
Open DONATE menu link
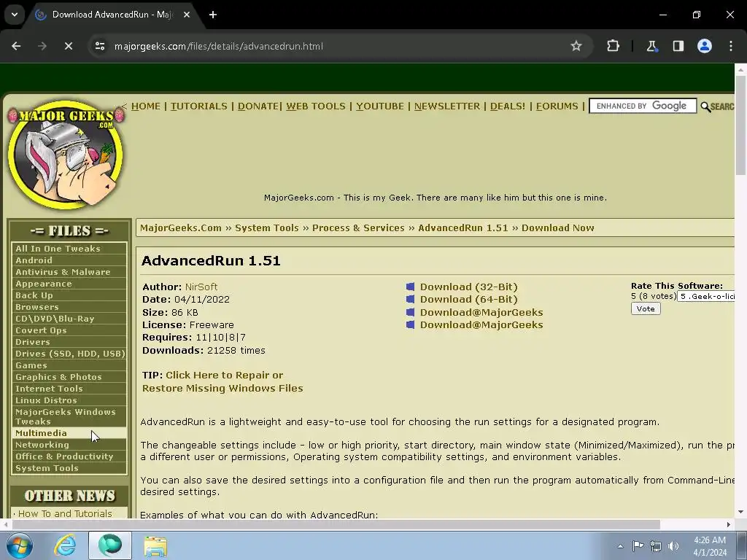point(259,106)
